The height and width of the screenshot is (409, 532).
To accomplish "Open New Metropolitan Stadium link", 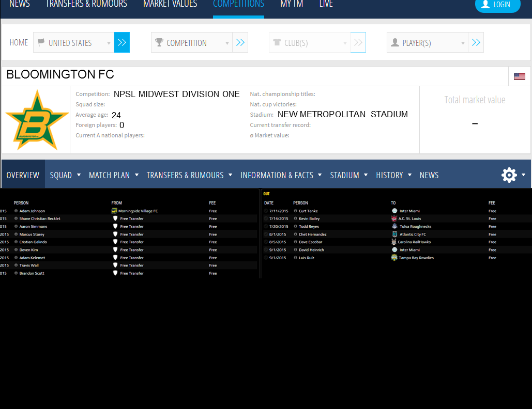I will [343, 115].
